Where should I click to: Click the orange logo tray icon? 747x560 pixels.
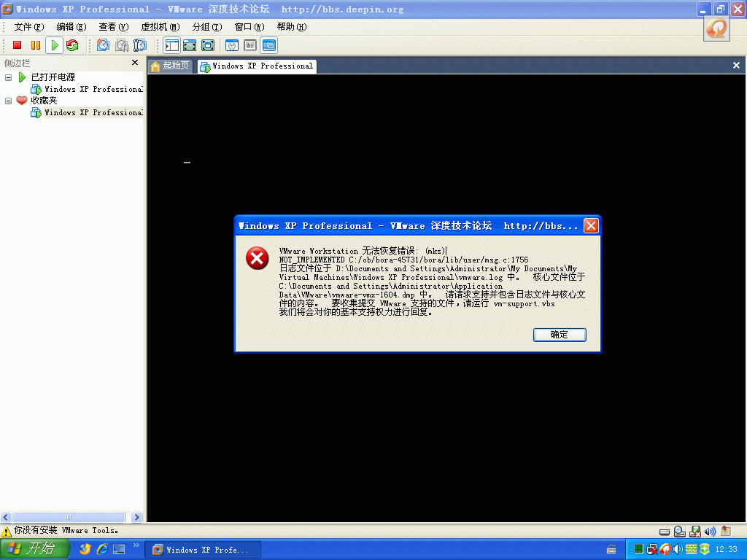point(665,550)
